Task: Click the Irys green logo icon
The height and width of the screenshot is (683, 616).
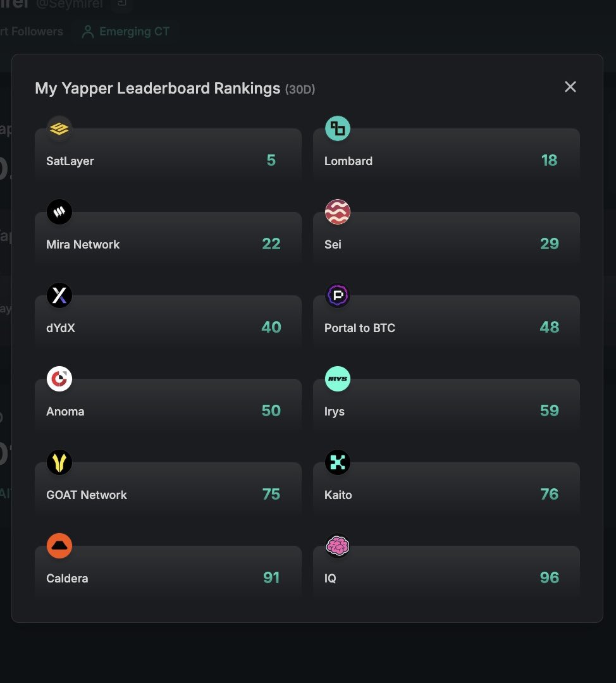Action: coord(338,379)
